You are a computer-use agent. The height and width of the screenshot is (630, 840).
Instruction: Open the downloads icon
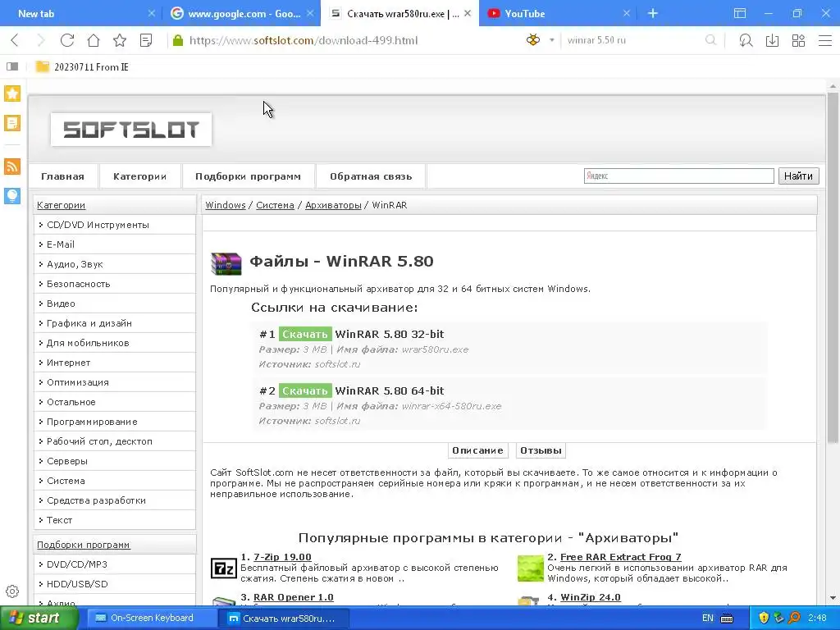coord(772,40)
